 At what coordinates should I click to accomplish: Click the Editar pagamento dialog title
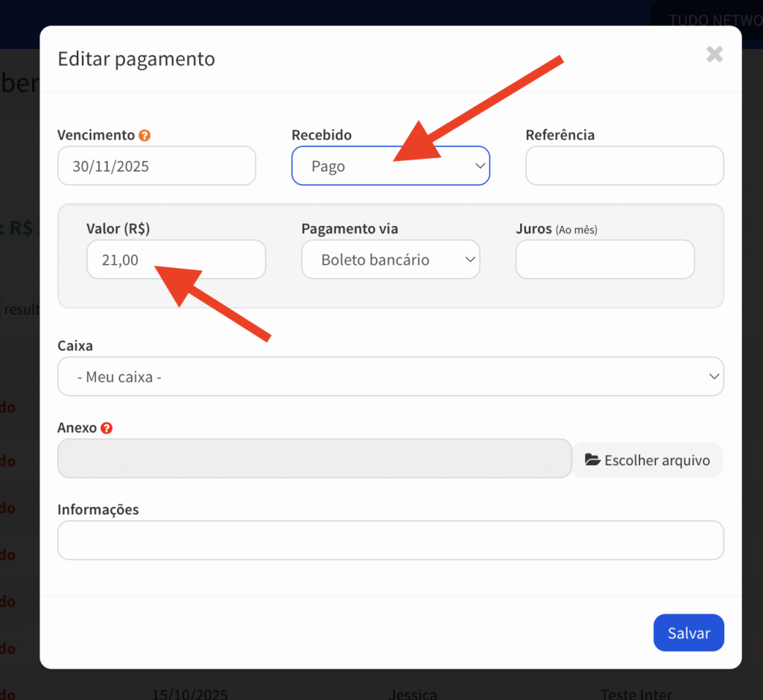click(136, 59)
